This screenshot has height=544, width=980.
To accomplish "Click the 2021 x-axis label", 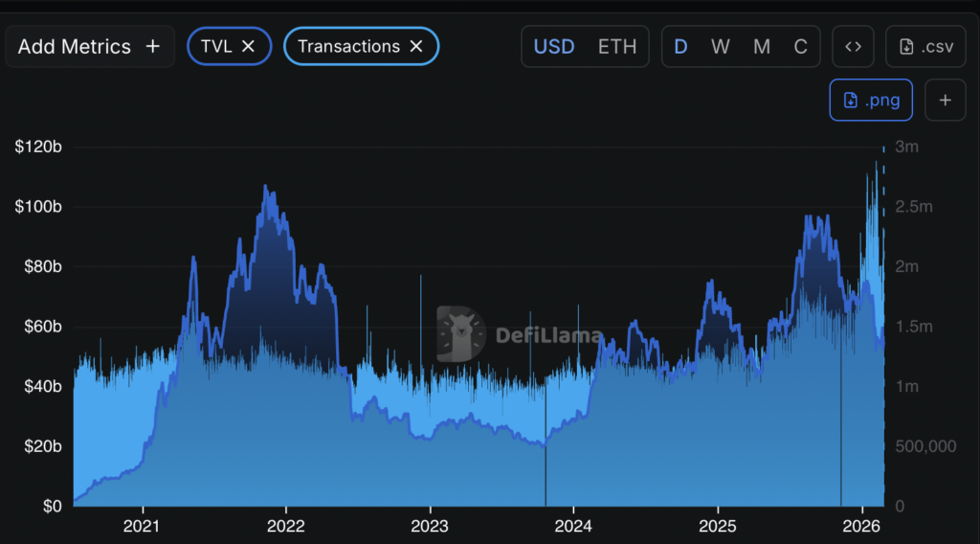I will point(142,526).
